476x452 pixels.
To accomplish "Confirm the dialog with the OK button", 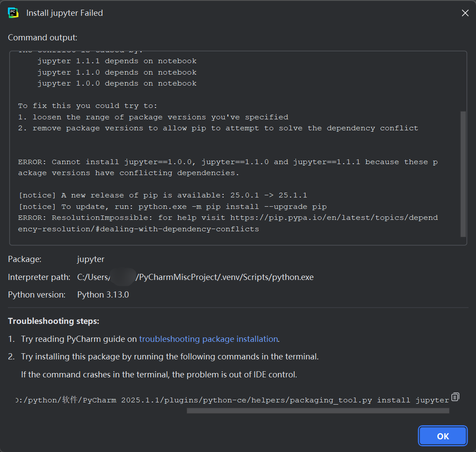I will tap(443, 436).
